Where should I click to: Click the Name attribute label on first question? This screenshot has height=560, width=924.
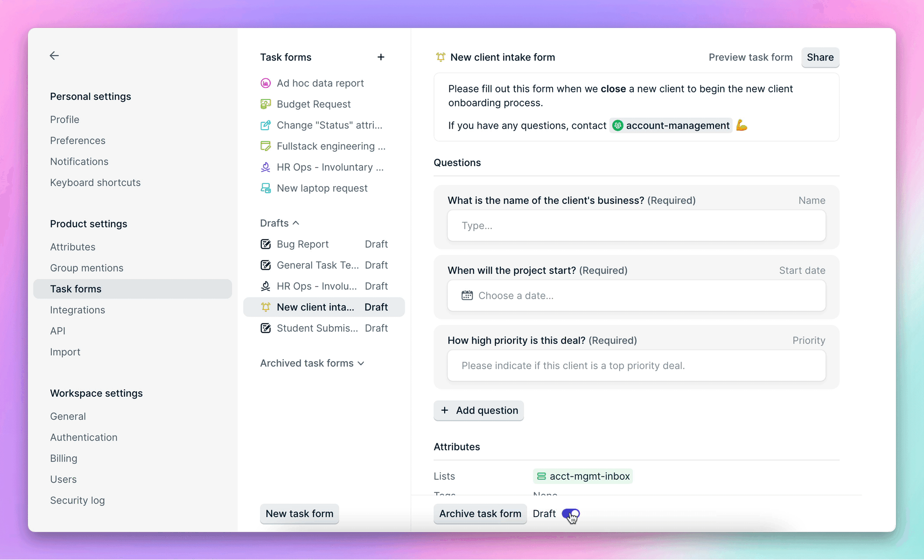pyautogui.click(x=812, y=200)
